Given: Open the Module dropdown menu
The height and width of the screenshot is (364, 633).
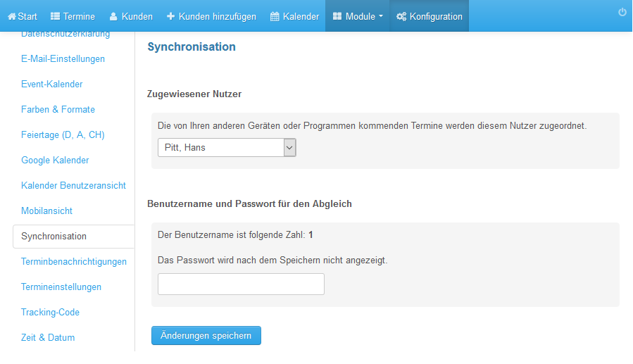Looking at the screenshot, I should (x=357, y=16).
